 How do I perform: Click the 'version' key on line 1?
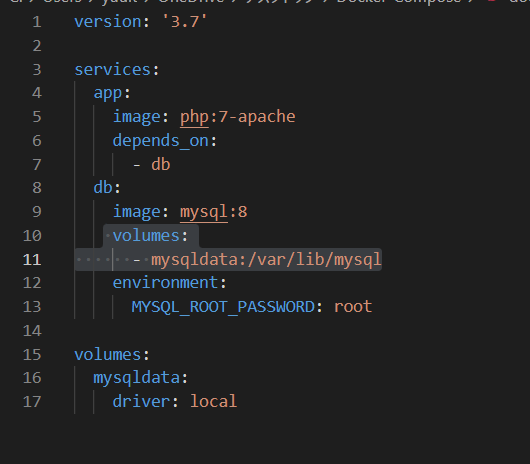(x=107, y=22)
